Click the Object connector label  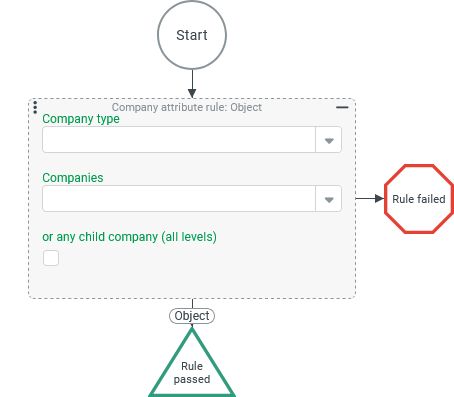tap(192, 316)
